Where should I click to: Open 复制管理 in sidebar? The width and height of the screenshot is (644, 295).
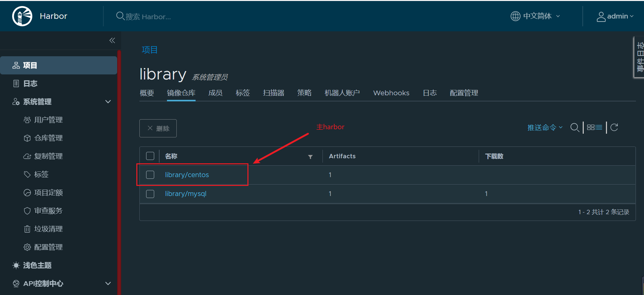click(x=48, y=156)
